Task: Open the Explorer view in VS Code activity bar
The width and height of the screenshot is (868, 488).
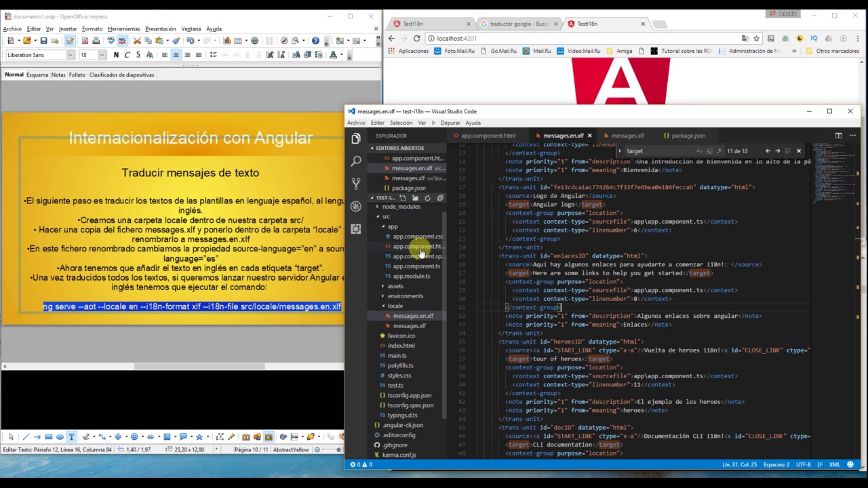Action: tap(356, 139)
